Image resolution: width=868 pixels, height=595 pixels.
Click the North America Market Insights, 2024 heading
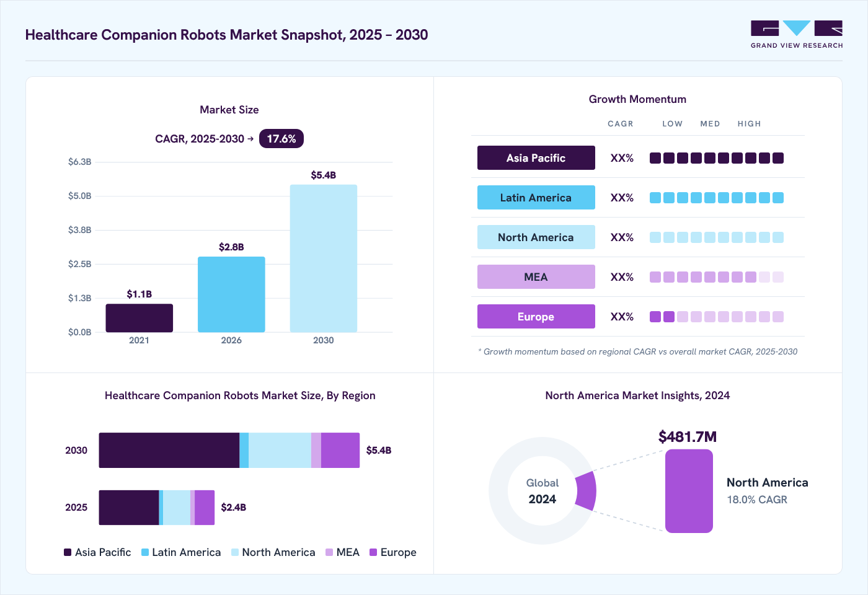click(637, 395)
